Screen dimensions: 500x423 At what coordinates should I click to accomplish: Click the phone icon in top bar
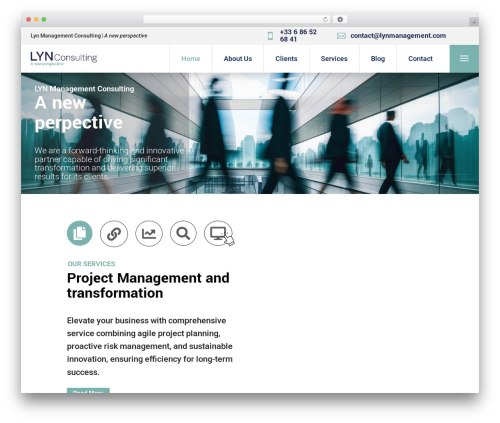[270, 36]
